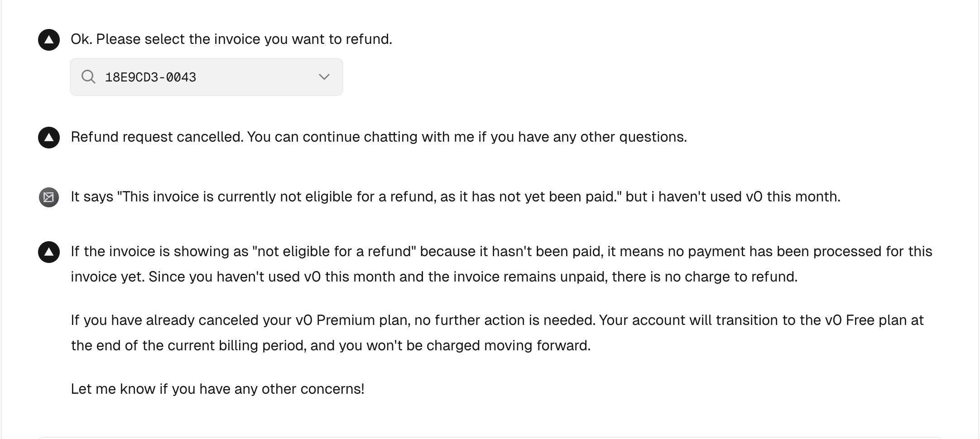Click the Vercel avatar beside the final reply
Viewport: 980px width, 439px height.
(x=49, y=252)
